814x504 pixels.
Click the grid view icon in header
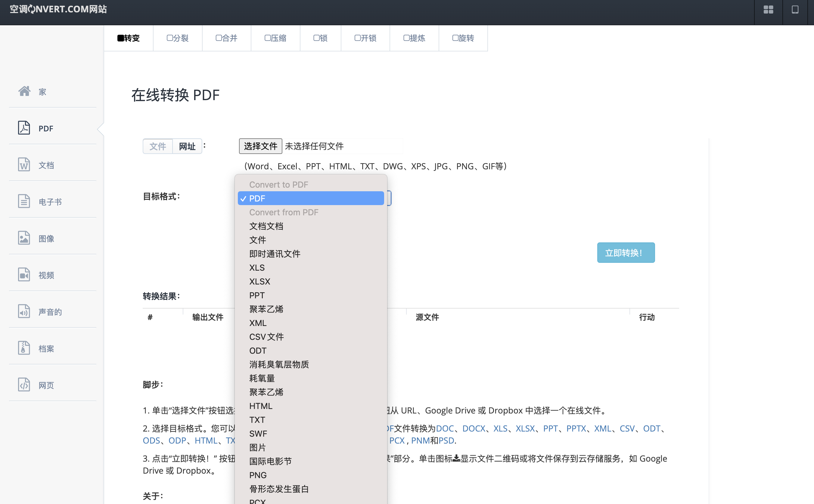pos(768,10)
